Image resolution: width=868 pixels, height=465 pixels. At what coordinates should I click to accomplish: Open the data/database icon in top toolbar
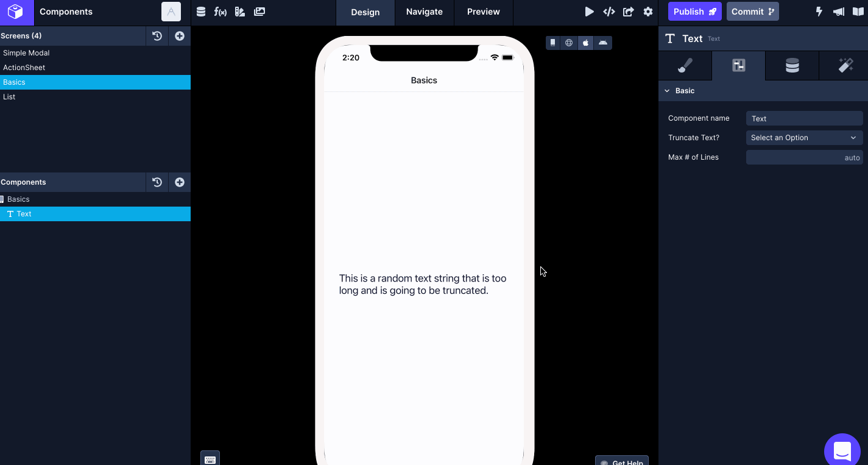tap(201, 12)
